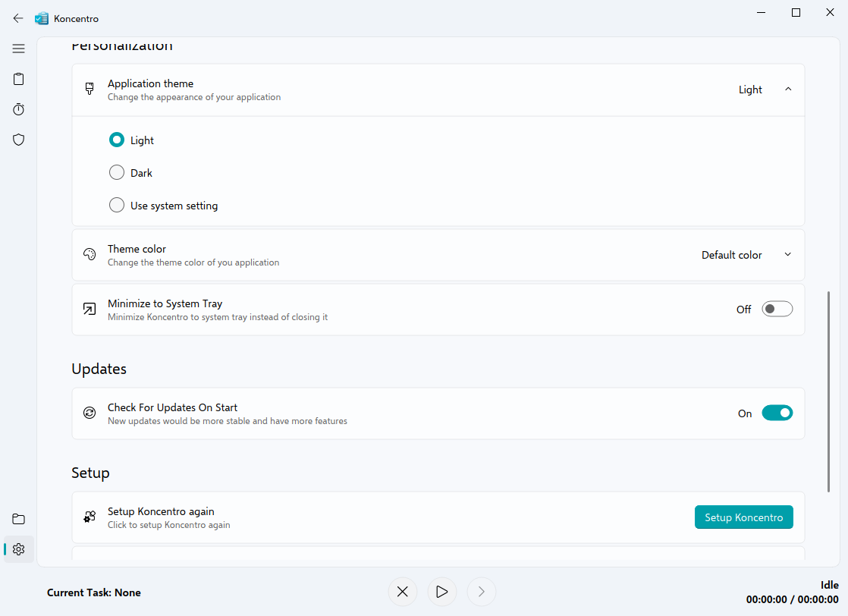848x616 pixels.
Task: Open the timer stopwatch page in sidebar
Action: pyautogui.click(x=19, y=109)
